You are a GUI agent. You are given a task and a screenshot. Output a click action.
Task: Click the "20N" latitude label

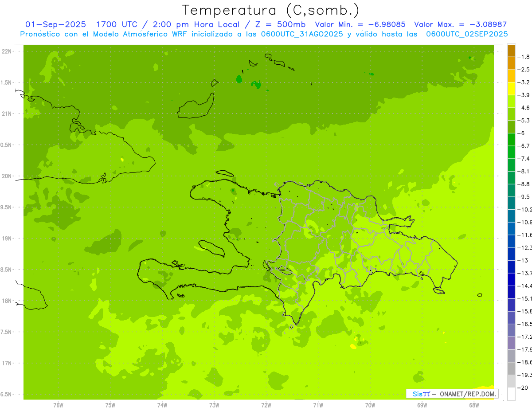8,176
